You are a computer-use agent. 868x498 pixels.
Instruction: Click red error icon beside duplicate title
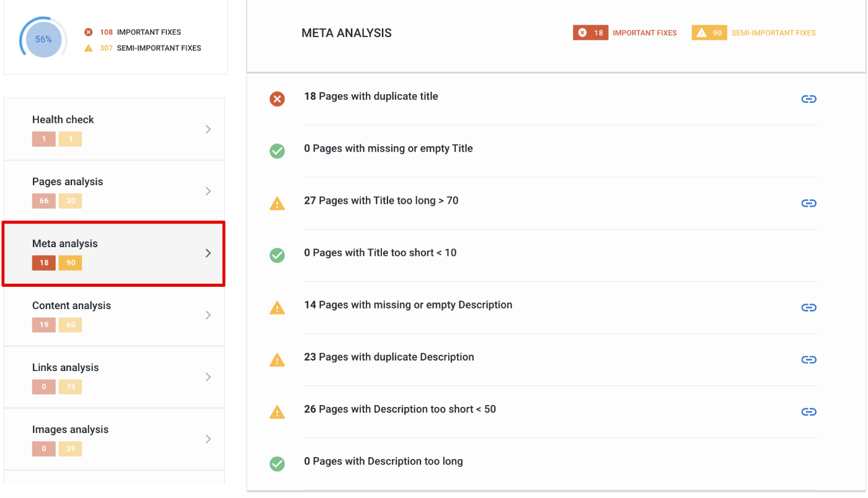[277, 99]
